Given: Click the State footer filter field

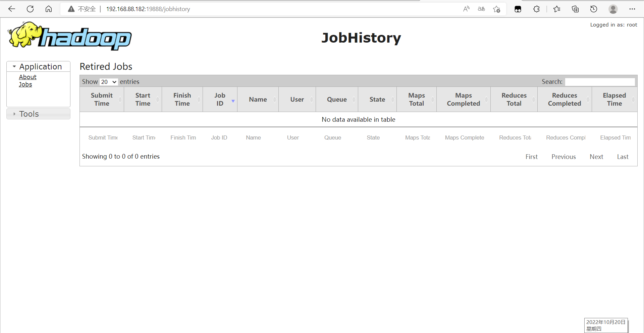Looking at the screenshot, I should pyautogui.click(x=378, y=137).
